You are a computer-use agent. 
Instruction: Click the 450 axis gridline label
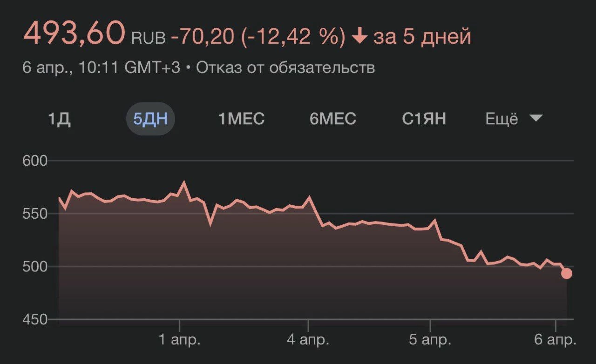point(35,320)
